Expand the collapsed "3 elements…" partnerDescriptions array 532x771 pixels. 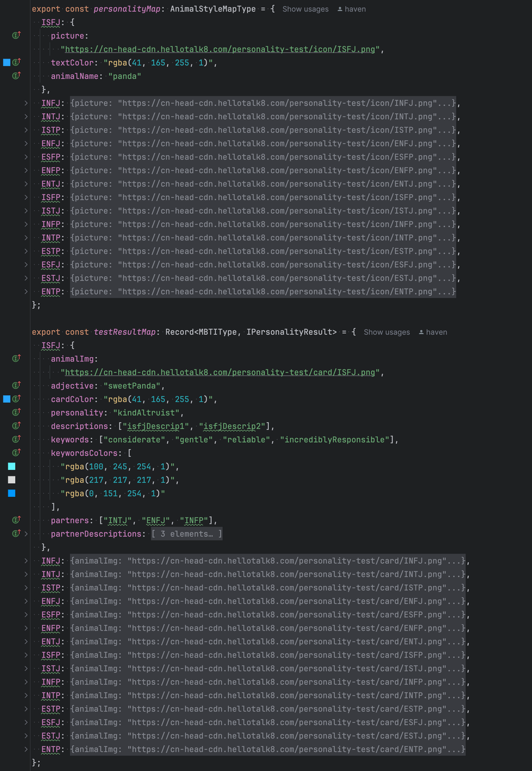pyautogui.click(x=186, y=534)
